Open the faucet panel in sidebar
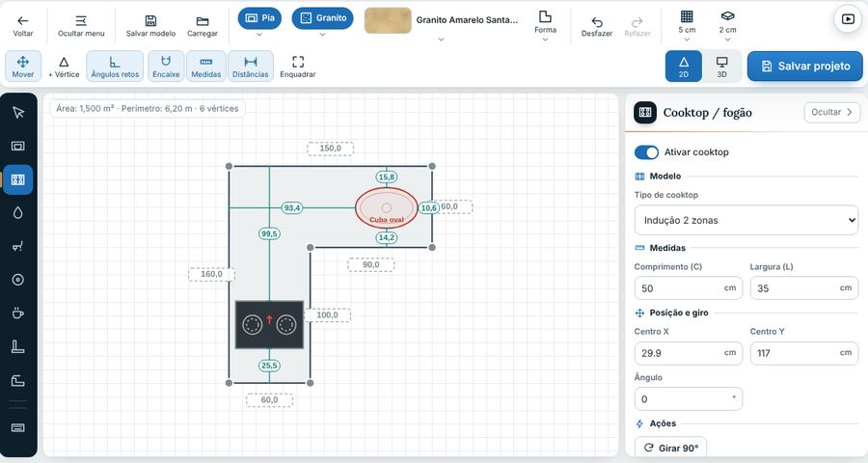Screen dimensions: 868x463 [x=18, y=246]
